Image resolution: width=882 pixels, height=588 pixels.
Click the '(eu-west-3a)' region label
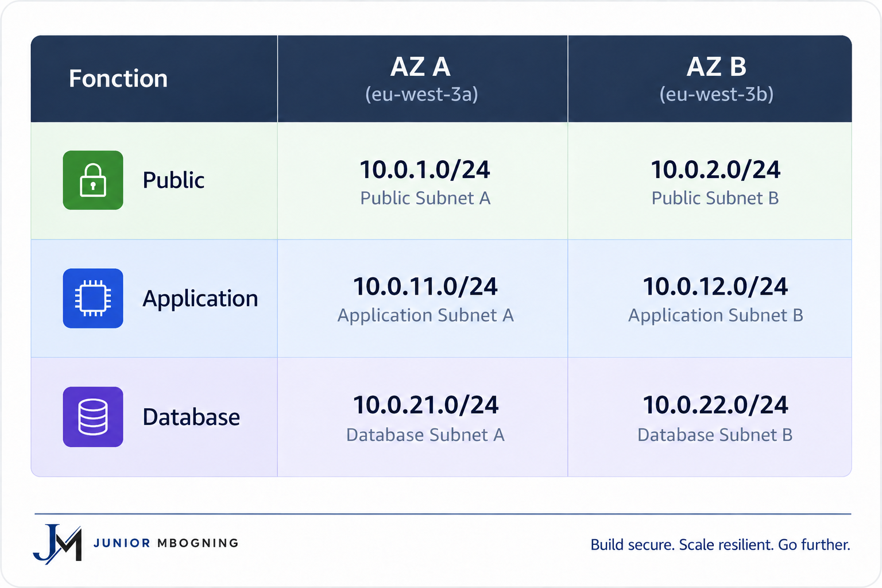pyautogui.click(x=422, y=94)
